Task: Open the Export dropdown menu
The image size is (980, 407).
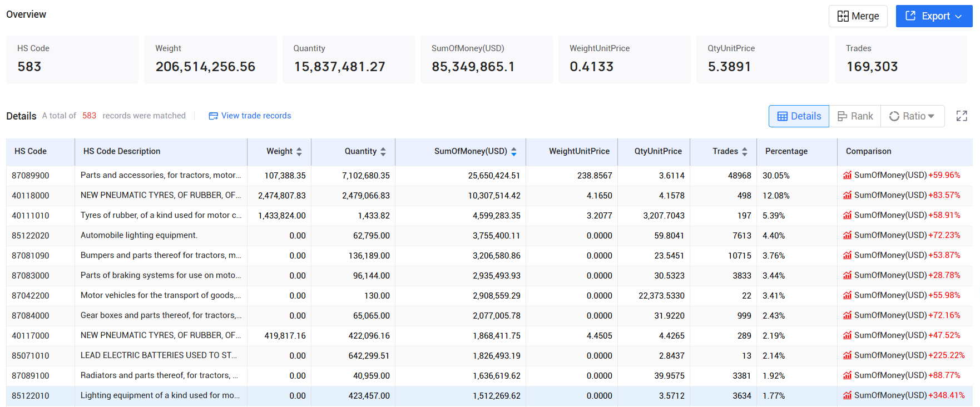Action: [934, 16]
